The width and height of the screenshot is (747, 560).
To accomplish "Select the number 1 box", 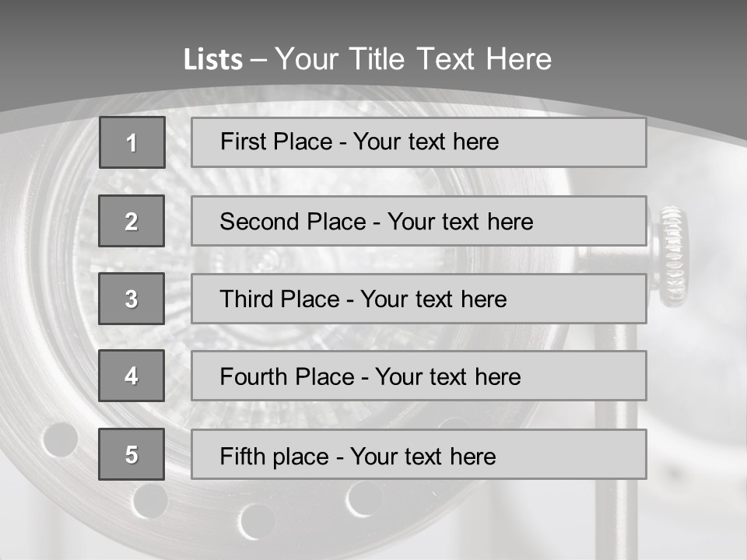I will [132, 142].
